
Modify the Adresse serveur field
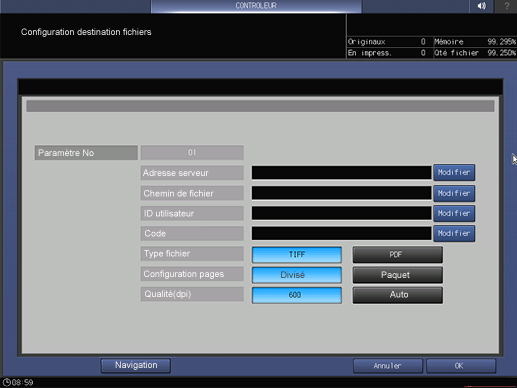[x=454, y=172]
